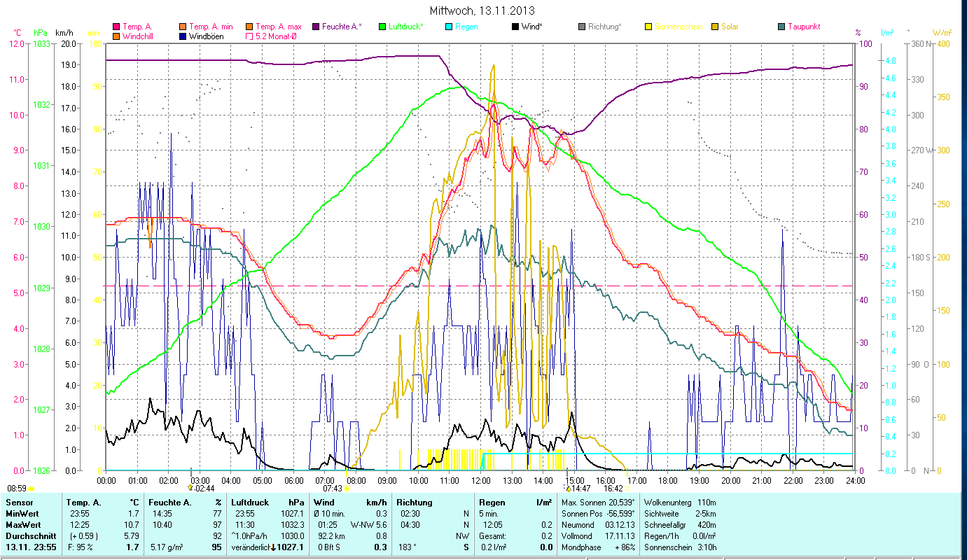This screenshot has width=967, height=560.
Task: Click the '183 °' wind direction value
Action: (407, 547)
